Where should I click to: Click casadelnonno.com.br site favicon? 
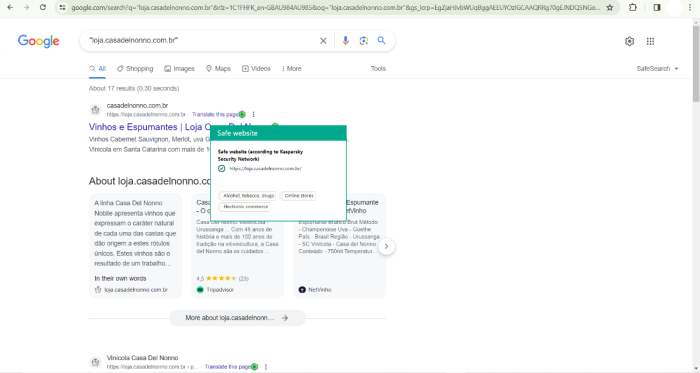pyautogui.click(x=95, y=110)
